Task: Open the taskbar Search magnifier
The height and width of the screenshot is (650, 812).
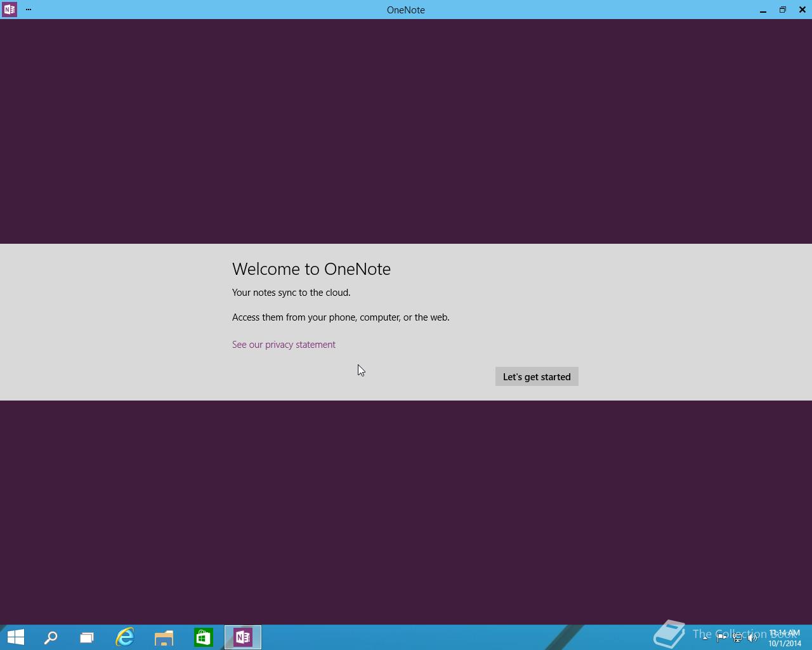Action: (x=51, y=637)
